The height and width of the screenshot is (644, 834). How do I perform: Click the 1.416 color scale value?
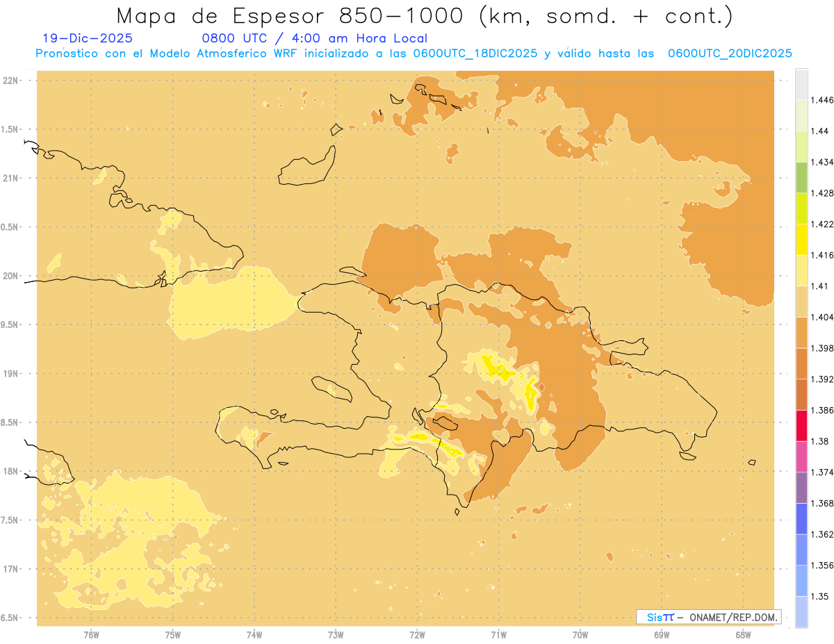coord(823,255)
